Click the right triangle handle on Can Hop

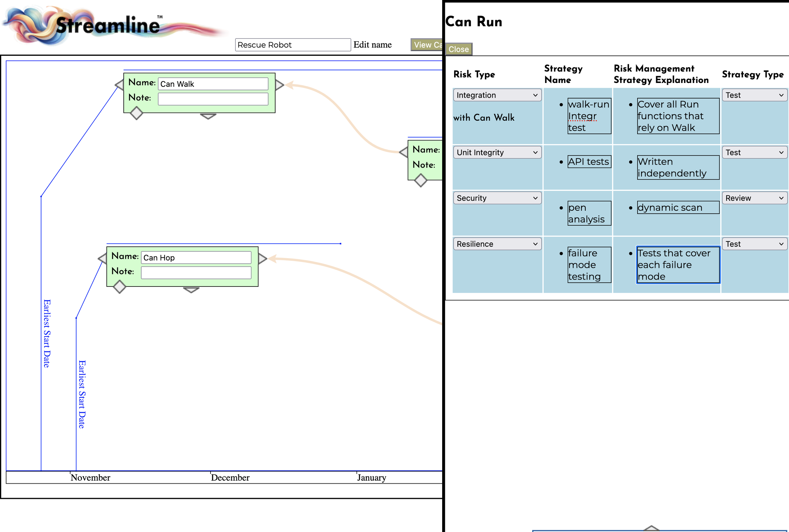point(262,258)
